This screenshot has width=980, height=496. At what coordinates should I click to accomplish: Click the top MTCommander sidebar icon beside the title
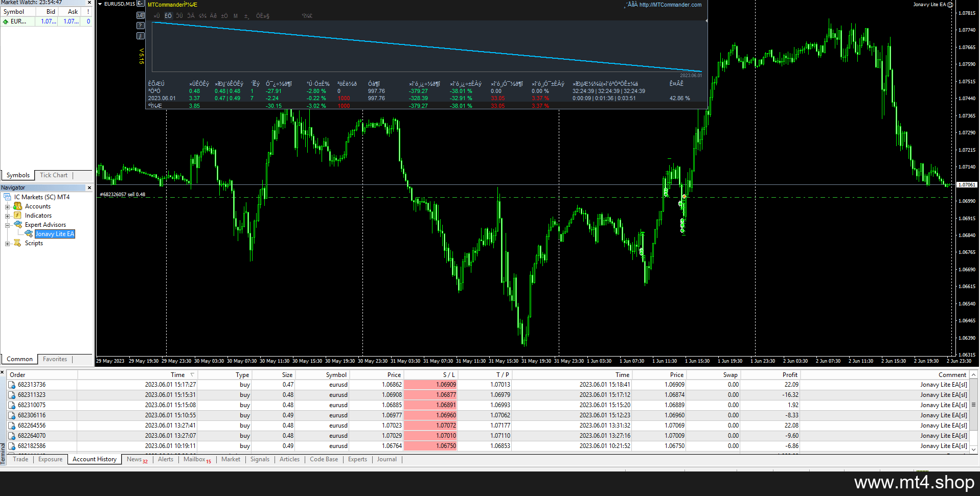click(140, 4)
